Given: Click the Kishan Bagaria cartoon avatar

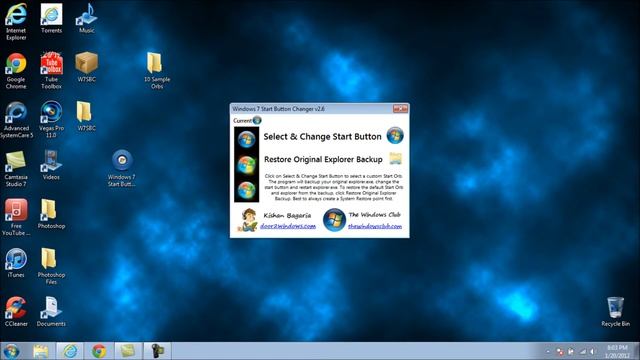Looking at the screenshot, I should pyautogui.click(x=247, y=220).
